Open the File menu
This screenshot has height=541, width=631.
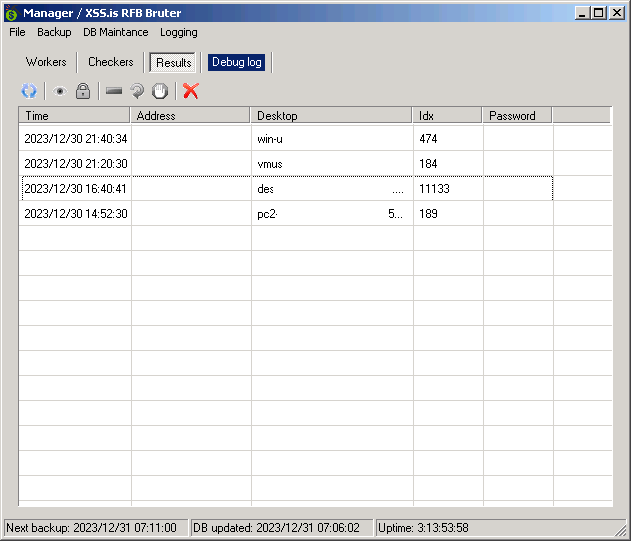[x=17, y=32]
